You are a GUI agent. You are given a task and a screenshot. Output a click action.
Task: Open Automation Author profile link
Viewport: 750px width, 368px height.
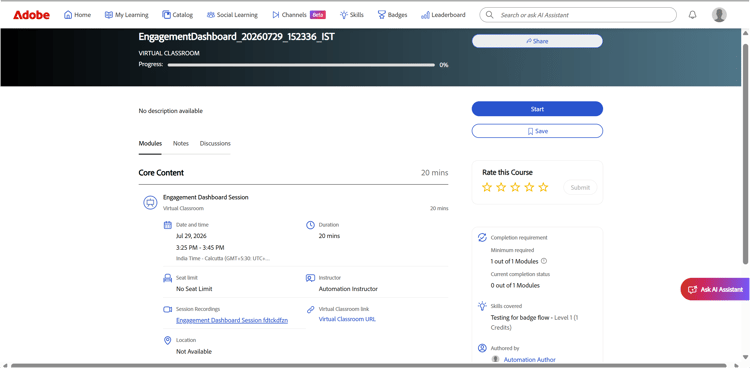click(529, 359)
